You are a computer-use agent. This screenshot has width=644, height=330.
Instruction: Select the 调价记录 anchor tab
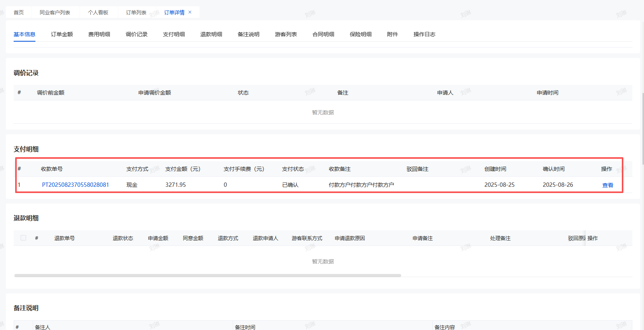[x=137, y=34]
